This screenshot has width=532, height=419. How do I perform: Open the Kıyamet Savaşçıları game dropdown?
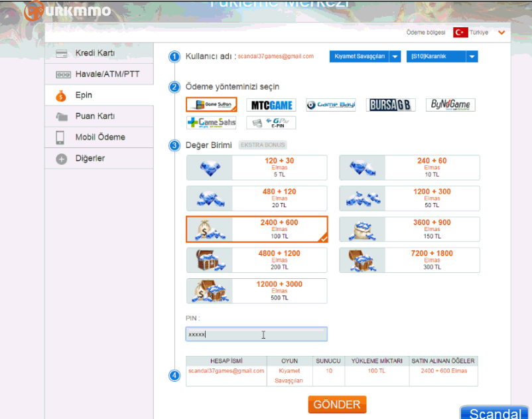point(365,56)
